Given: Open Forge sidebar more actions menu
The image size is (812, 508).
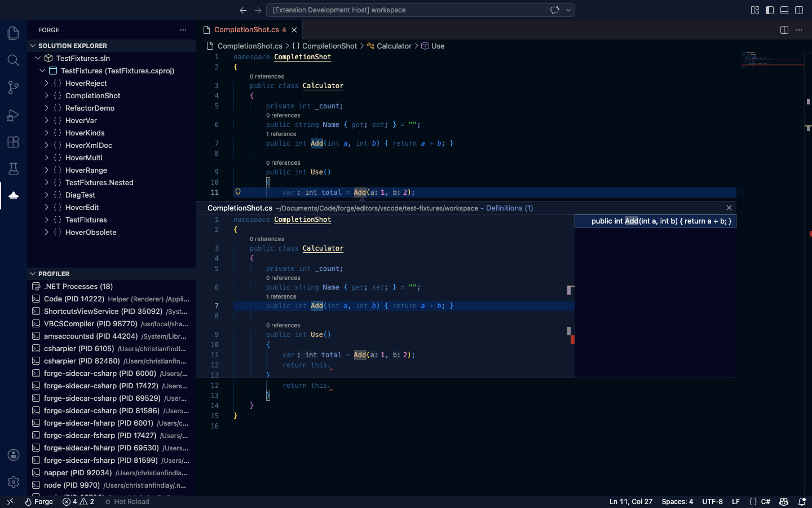Looking at the screenshot, I should pyautogui.click(x=183, y=30).
